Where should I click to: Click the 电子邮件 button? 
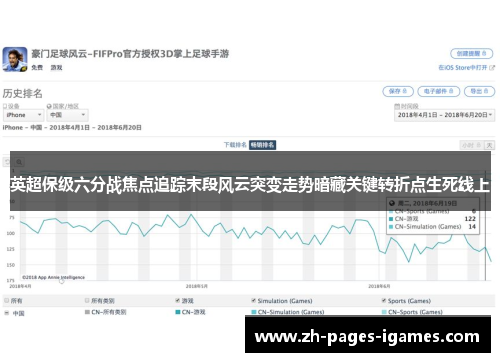pos(439,91)
